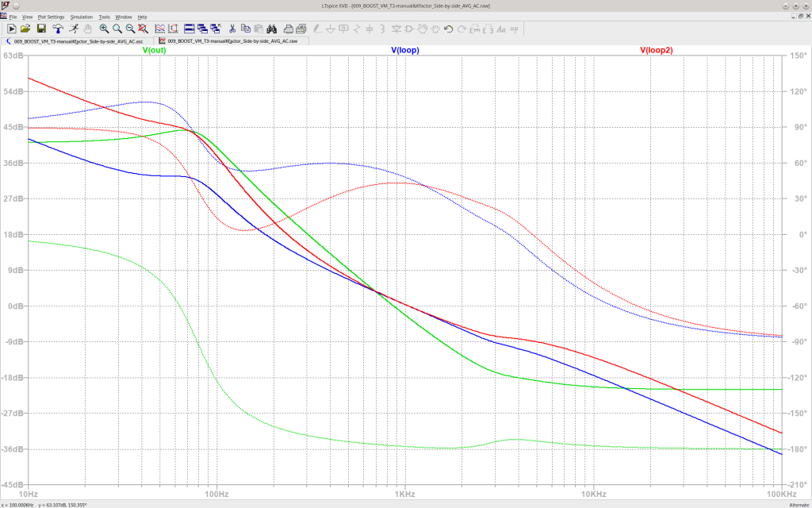Screen dimensions: 812x508
Task: Click the Copy icon
Action: [246, 29]
